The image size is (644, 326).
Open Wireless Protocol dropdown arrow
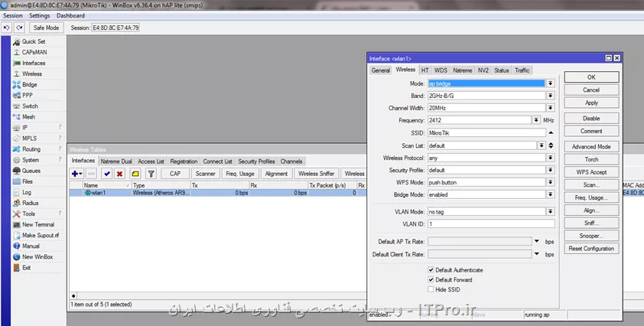tap(551, 158)
